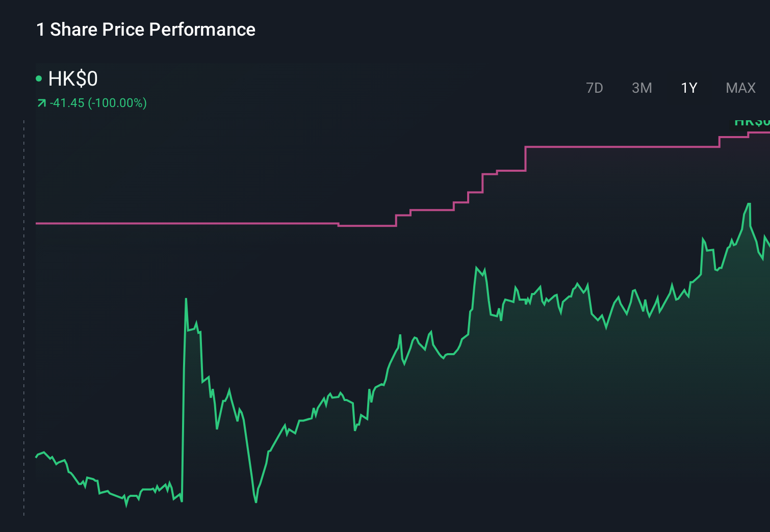
Task: Click the lowest dip of the green chart line
Action: pyautogui.click(x=255, y=503)
